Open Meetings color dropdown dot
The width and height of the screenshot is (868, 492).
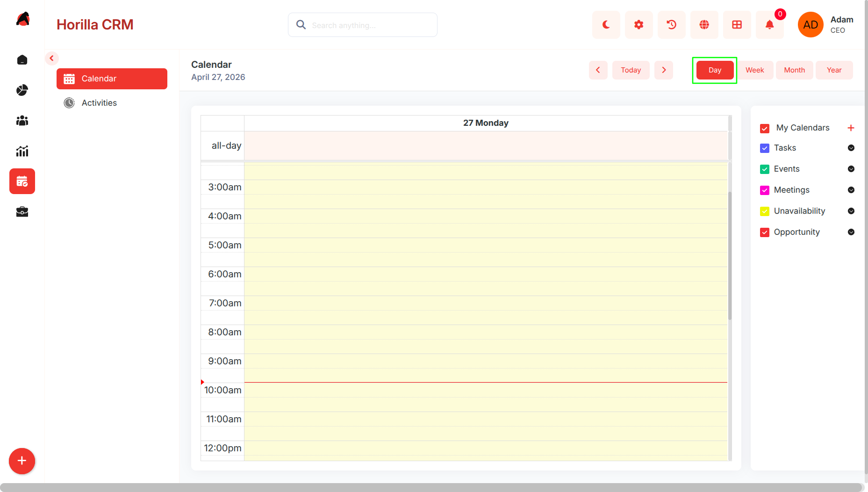tap(851, 190)
